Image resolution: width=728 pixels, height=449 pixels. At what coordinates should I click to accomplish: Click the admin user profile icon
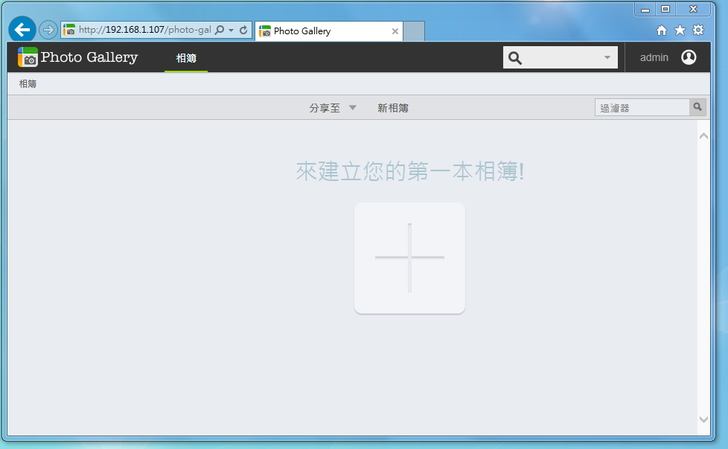tap(689, 58)
